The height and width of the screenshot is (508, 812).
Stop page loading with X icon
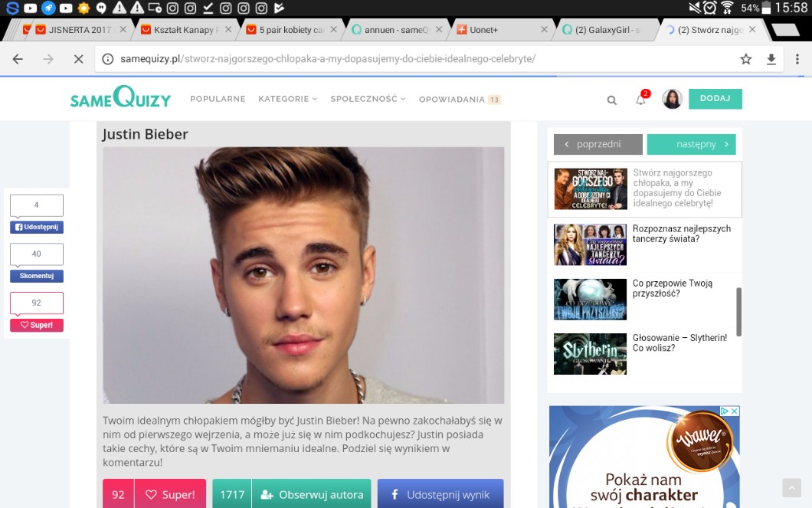tap(78, 59)
